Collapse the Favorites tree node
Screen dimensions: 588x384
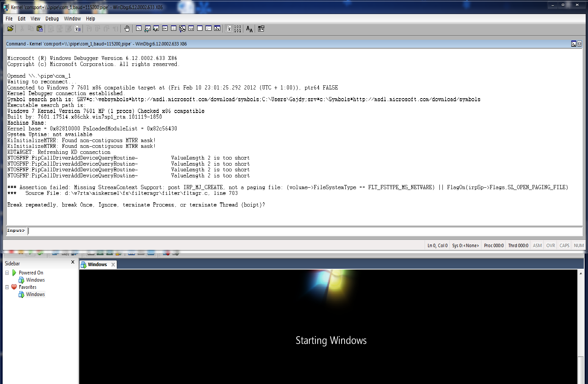7,287
